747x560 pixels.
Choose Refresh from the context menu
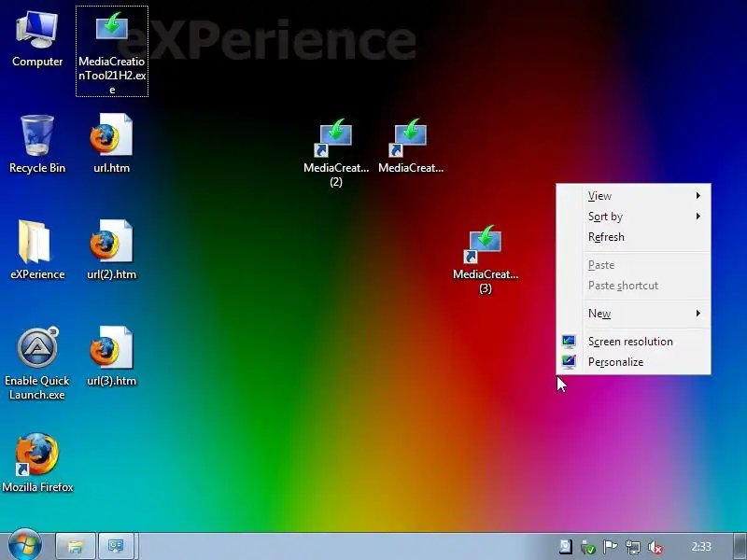634,237
